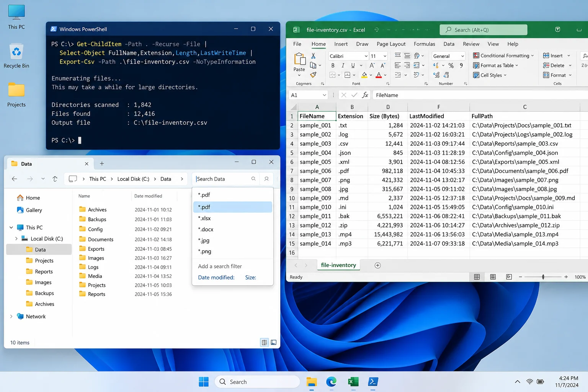The width and height of the screenshot is (588, 392).
Task: Click the Excel zoom slider handle
Action: [543, 277]
